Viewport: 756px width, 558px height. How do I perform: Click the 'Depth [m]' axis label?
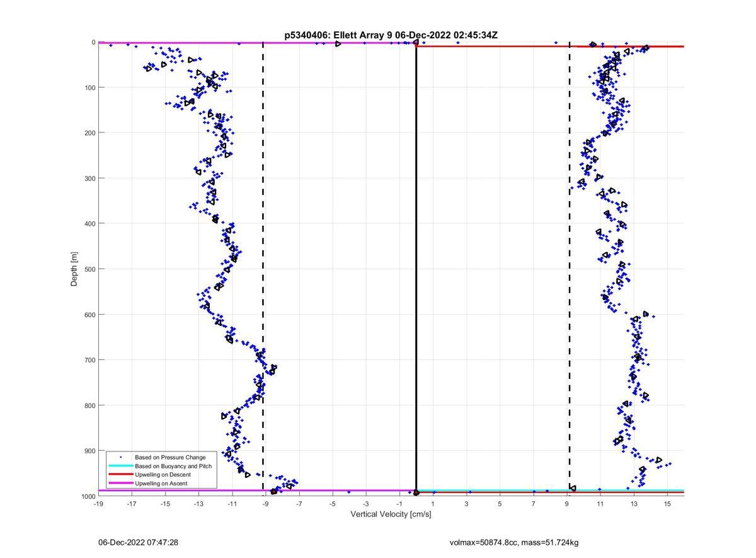click(74, 269)
